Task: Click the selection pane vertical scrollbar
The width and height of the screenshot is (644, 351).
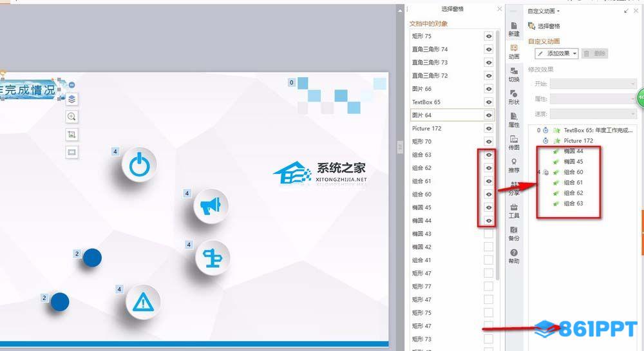Action: click(497, 154)
